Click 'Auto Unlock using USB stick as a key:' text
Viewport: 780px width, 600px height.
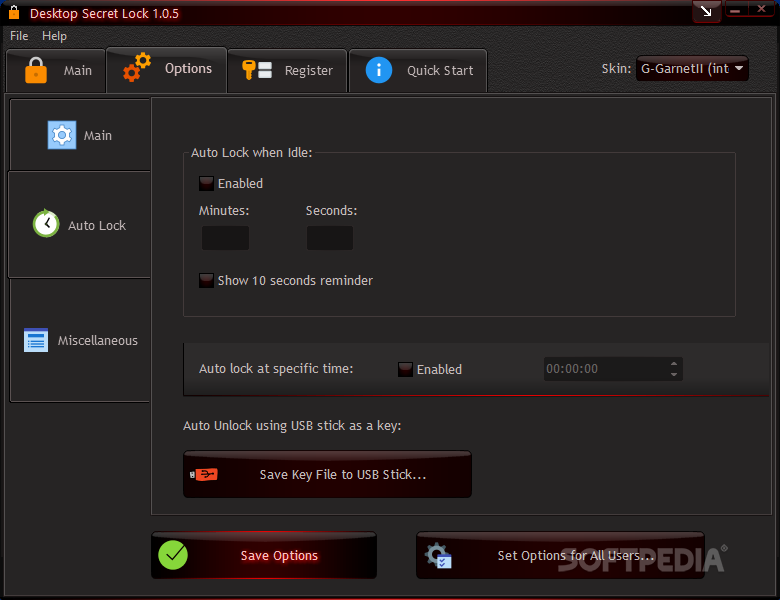pyautogui.click(x=292, y=426)
